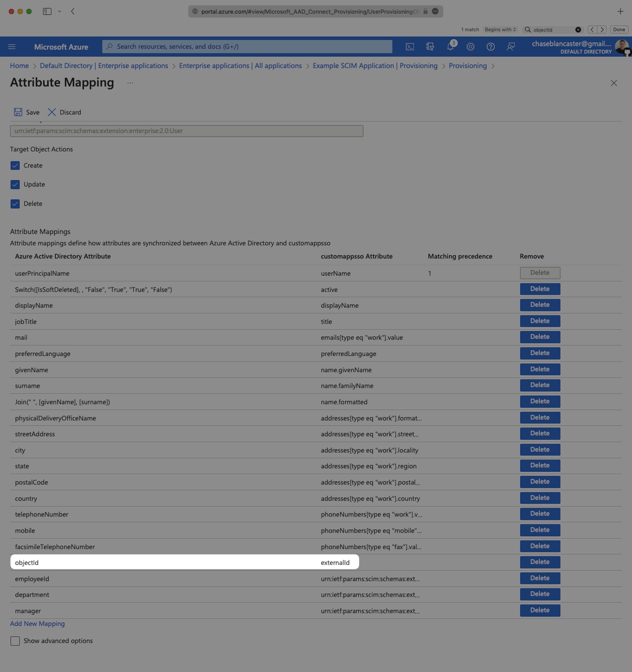Go to Home breadcrumb
This screenshot has height=672, width=632.
19,66
